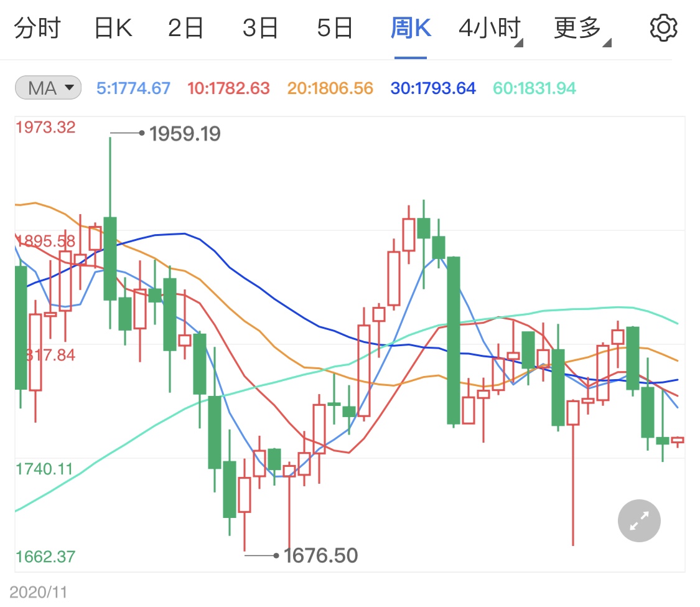Select the 周K weekly tab
This screenshot has width=700, height=607.
click(x=411, y=28)
